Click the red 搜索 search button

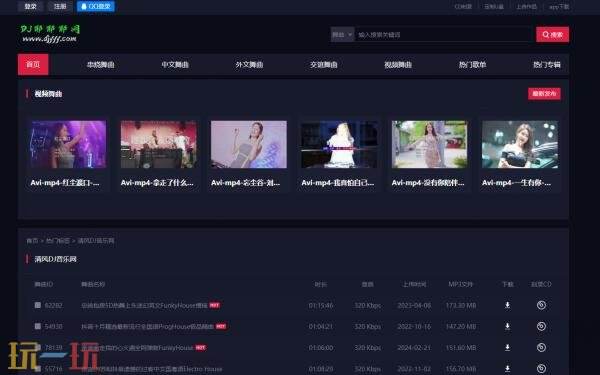552,35
